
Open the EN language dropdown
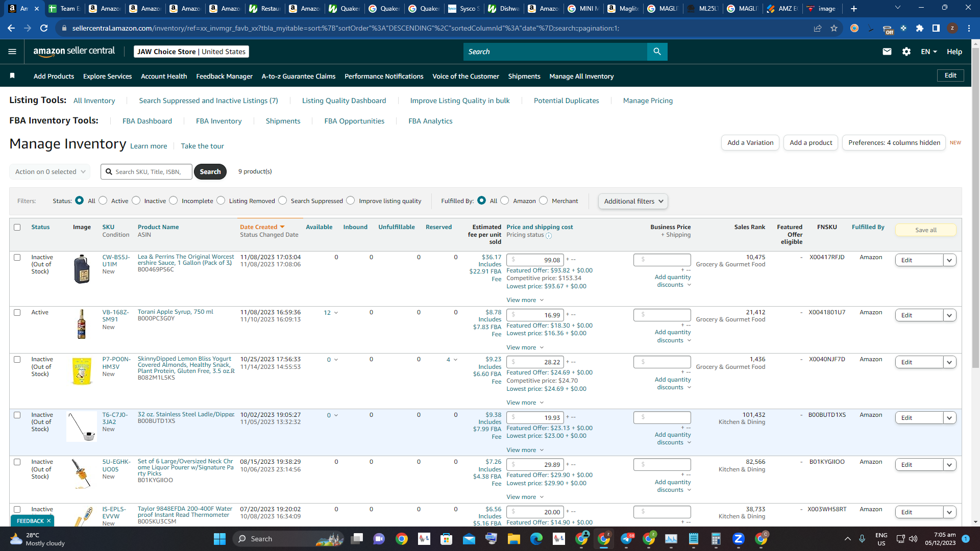(929, 52)
